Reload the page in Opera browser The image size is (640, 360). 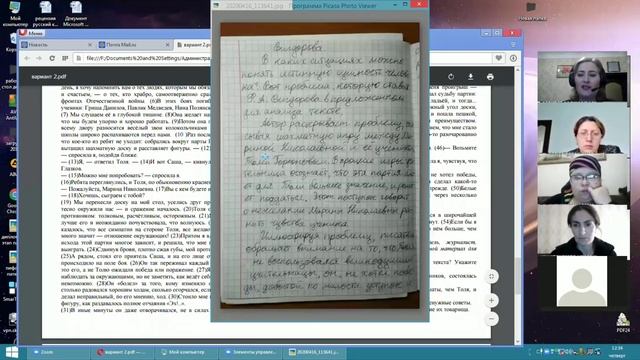(x=52, y=58)
